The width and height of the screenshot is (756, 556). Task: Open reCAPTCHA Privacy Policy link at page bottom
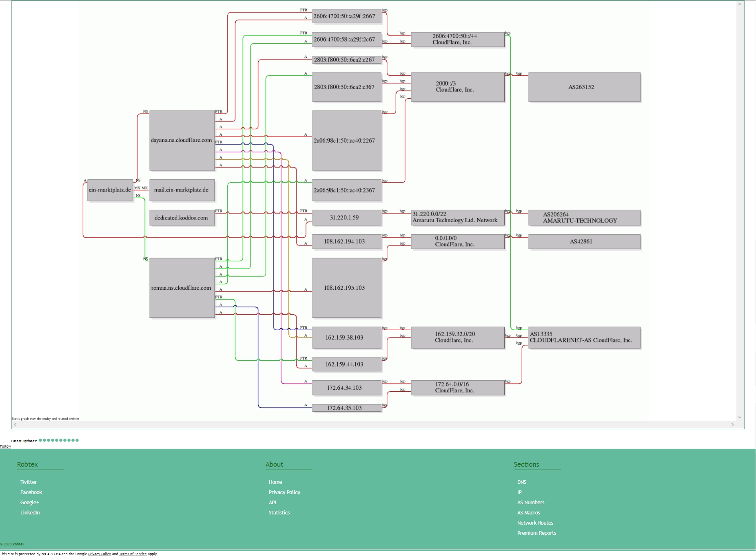coord(100,554)
